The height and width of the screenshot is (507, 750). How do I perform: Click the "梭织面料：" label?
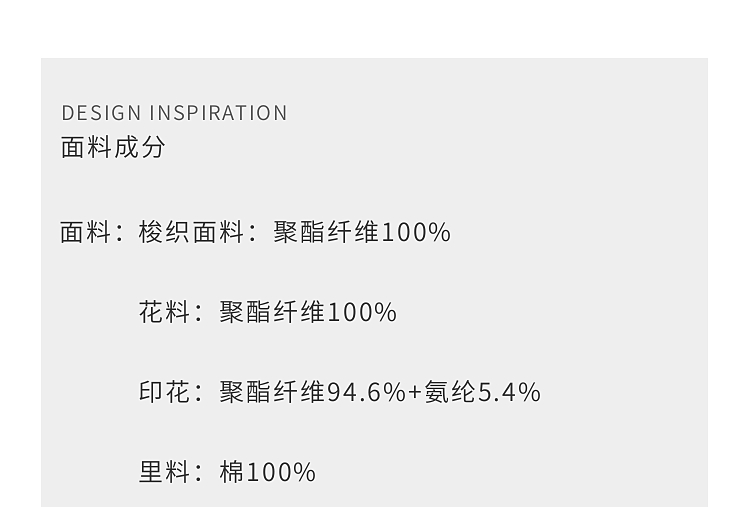[198, 232]
